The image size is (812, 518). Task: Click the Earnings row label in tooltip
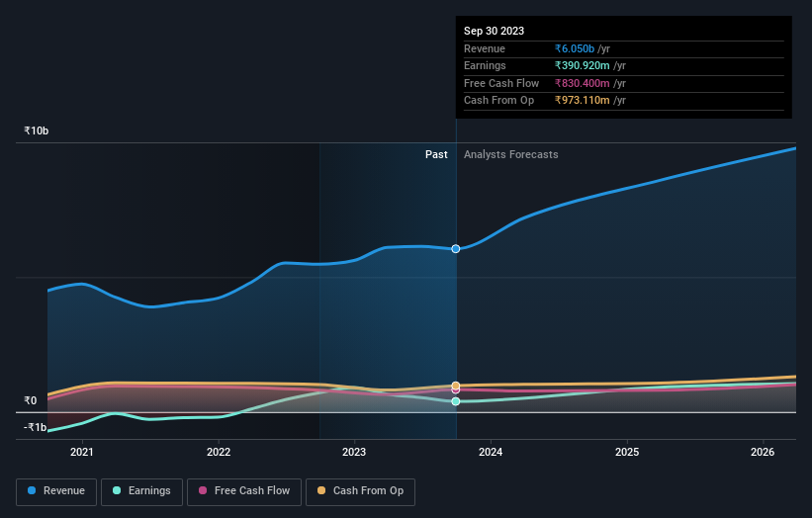(x=485, y=65)
